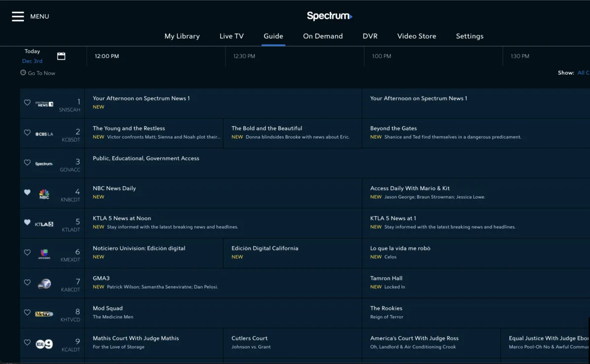Viewport: 590px width, 364px height.
Task: Click the Spectrum logo at top
Action: coord(329,16)
